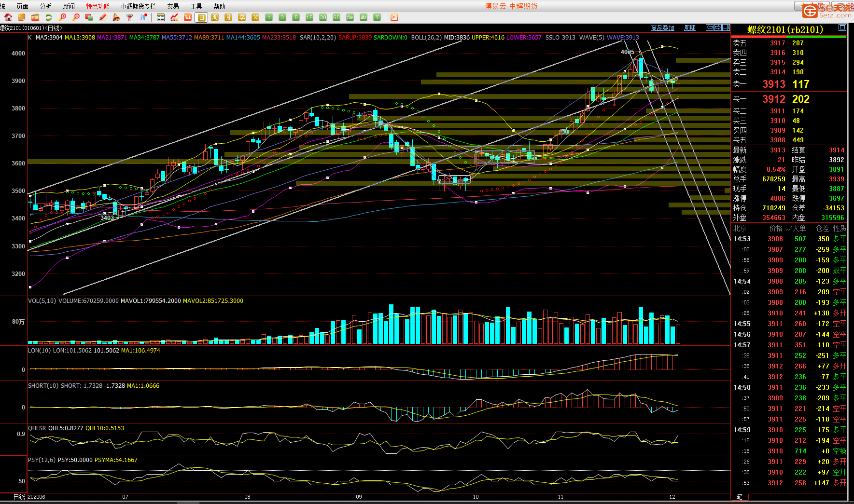Open the 分析 menu
Image resolution: width=854 pixels, height=504 pixels.
(x=45, y=6)
